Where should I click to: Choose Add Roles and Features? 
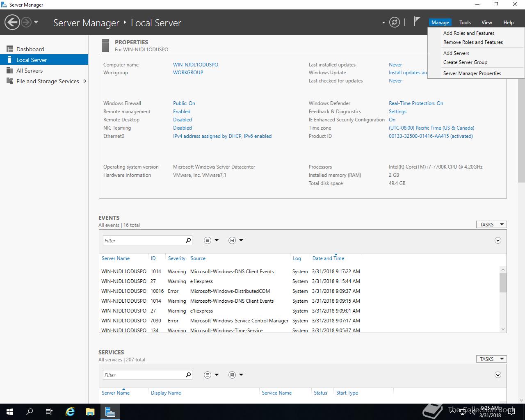point(469,33)
